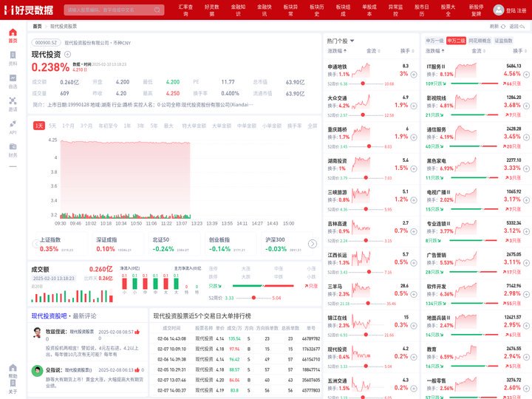Select the 1个月 chart range
This screenshot has width=532, height=399.
click(x=68, y=126)
